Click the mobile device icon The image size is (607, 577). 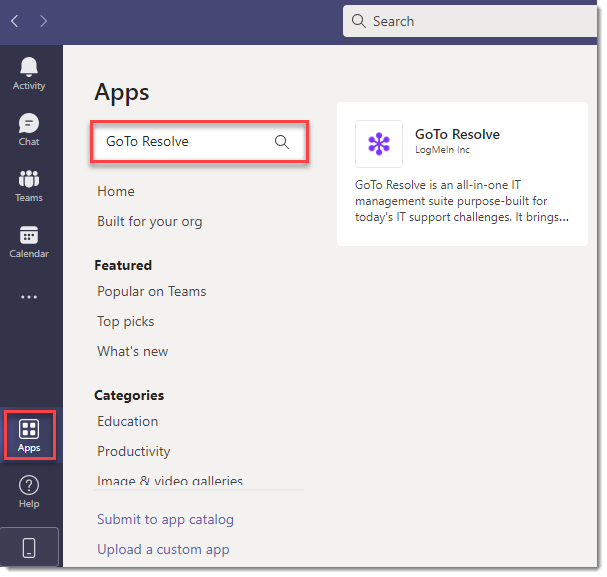coord(29,548)
